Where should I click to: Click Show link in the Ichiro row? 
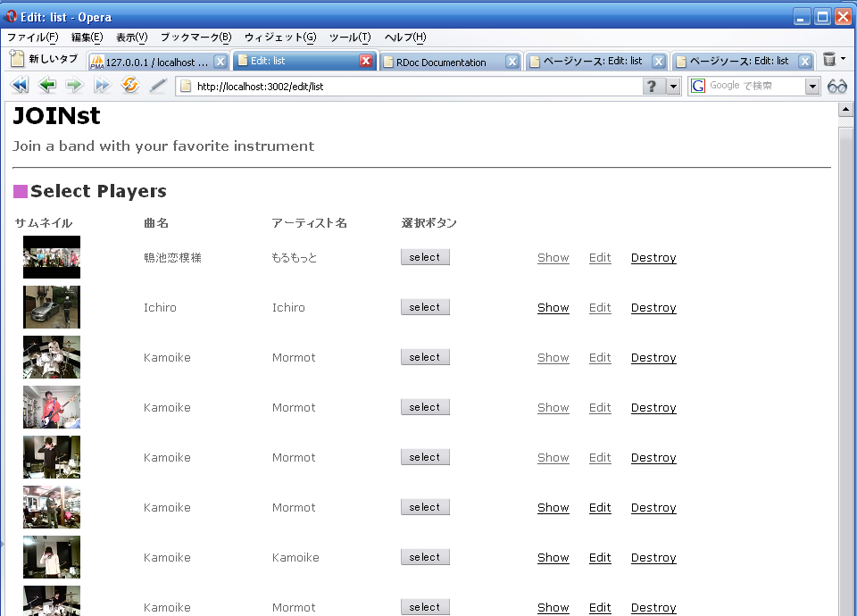[x=553, y=307]
